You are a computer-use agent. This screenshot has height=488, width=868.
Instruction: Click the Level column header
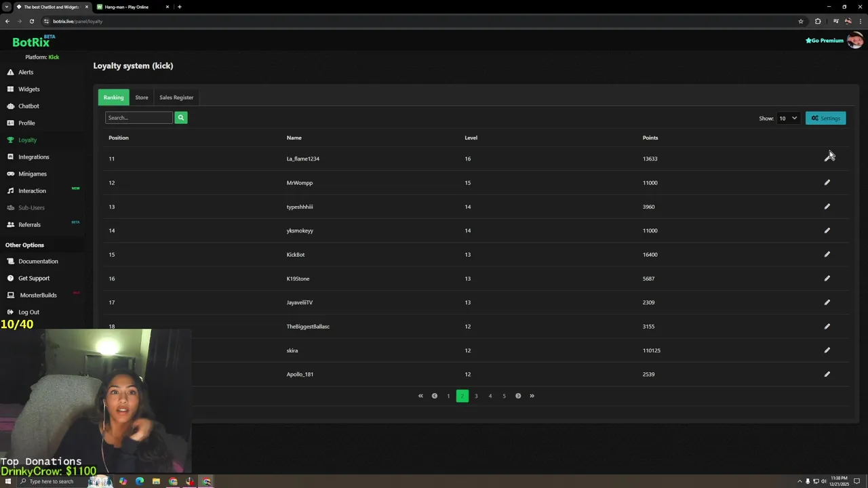pyautogui.click(x=471, y=138)
